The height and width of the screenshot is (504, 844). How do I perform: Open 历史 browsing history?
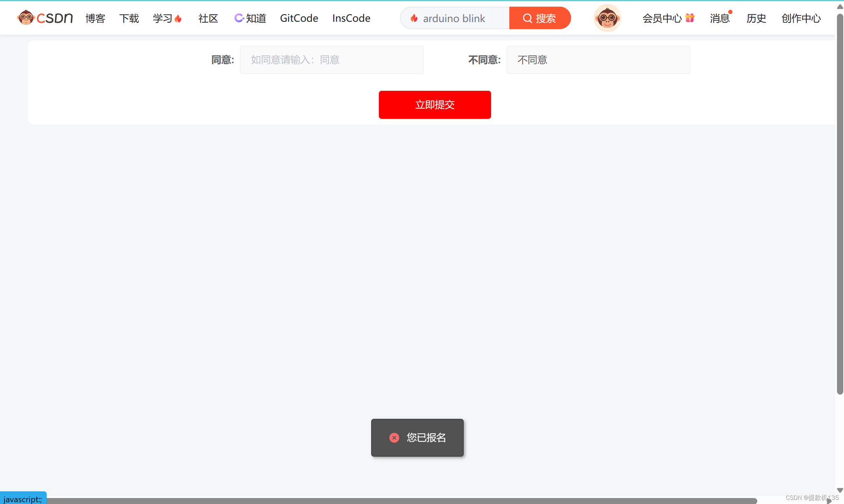click(756, 18)
